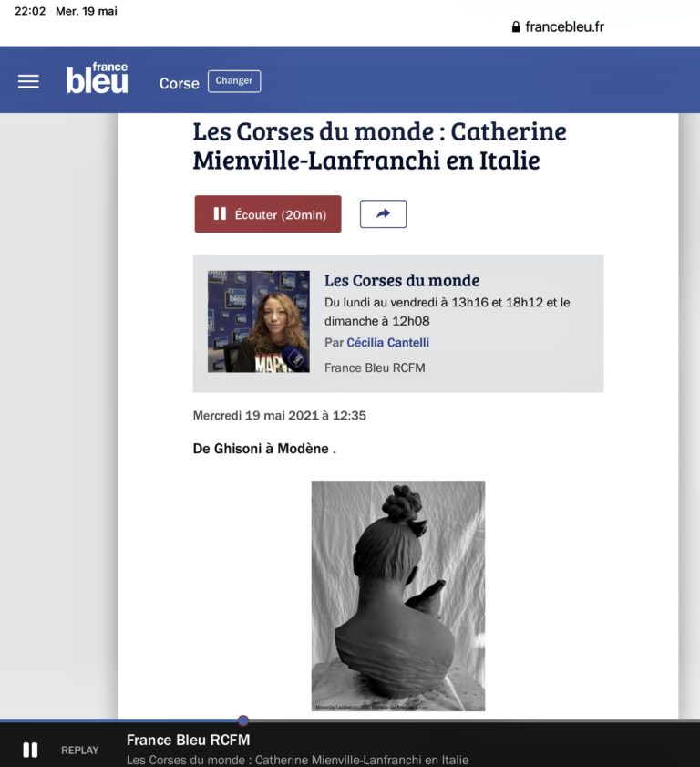The width and height of the screenshot is (700, 767).
Task: Select the article headline Catherine Mienville-Lanfranchi
Action: coord(380,146)
